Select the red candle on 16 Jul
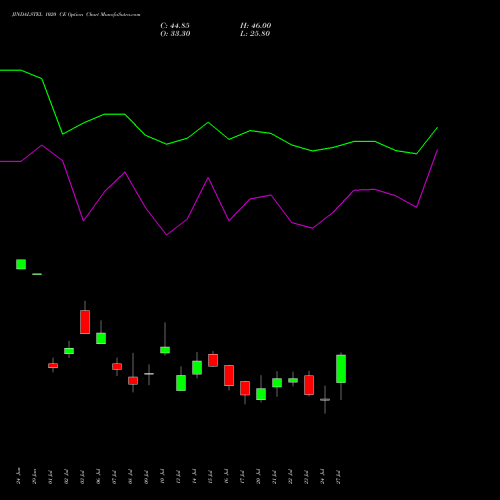This screenshot has width=500, height=500. [229, 375]
